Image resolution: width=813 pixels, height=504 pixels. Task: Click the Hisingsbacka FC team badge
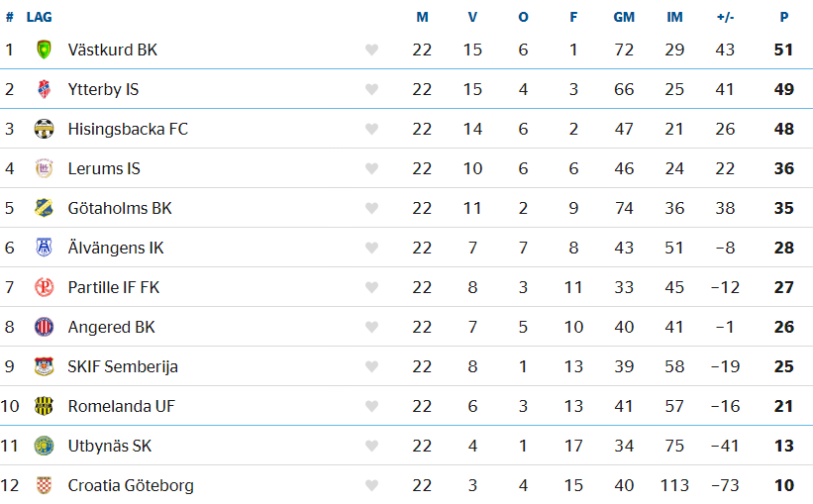(45, 129)
